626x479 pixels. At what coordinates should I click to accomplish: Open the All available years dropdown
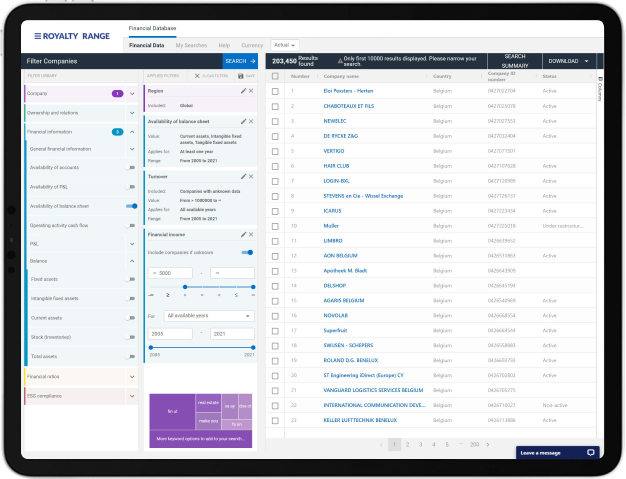[209, 315]
